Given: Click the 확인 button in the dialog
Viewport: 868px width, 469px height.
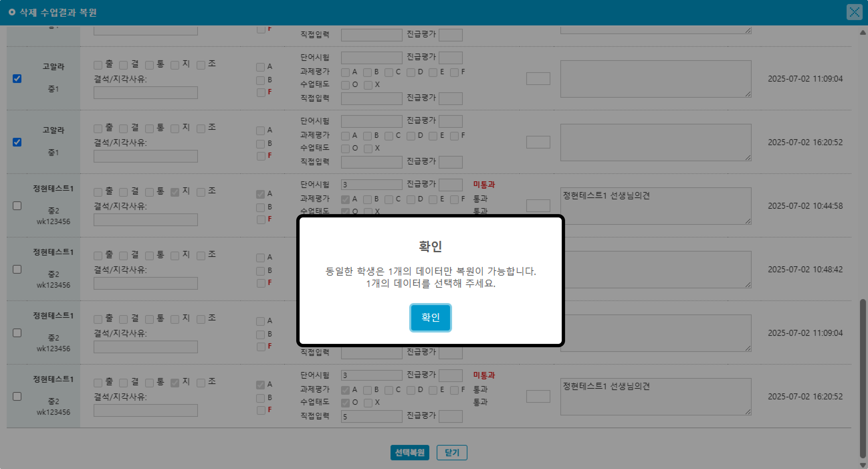Looking at the screenshot, I should 430,317.
